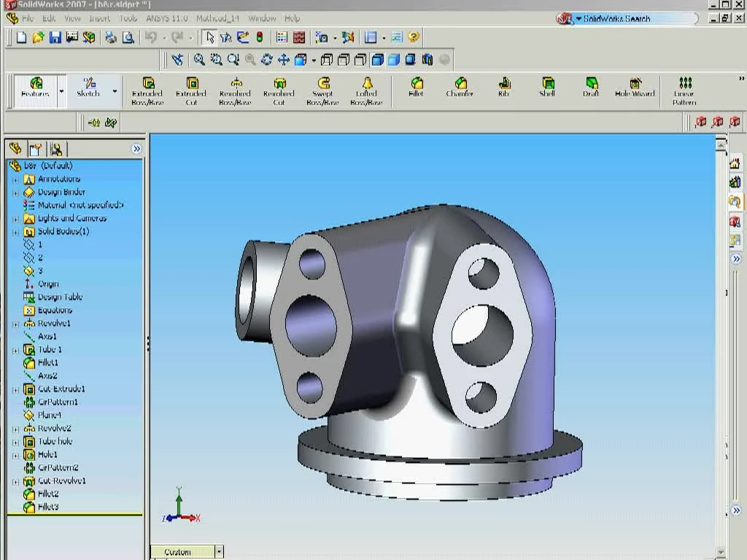Create a new document icon

(x=21, y=37)
